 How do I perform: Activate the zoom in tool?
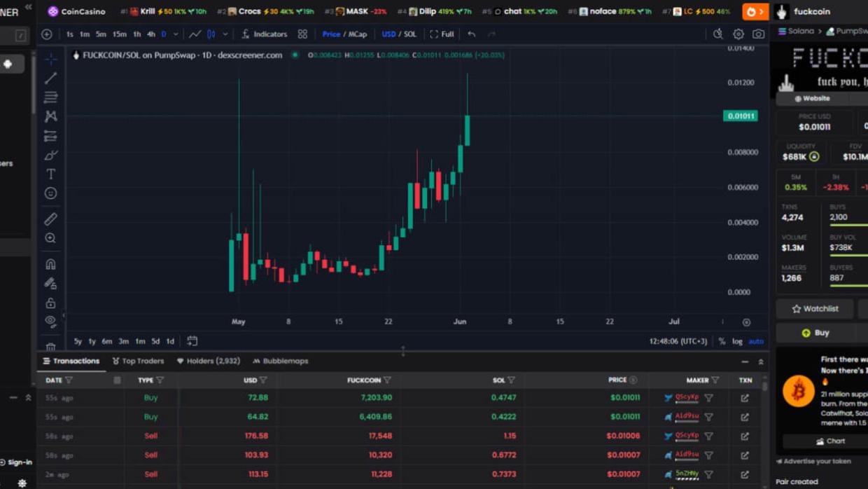(x=50, y=238)
